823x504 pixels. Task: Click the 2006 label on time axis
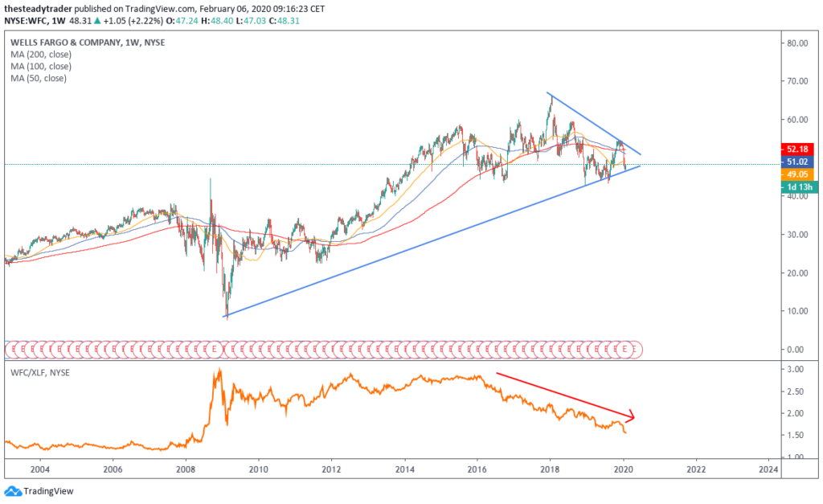tap(113, 469)
